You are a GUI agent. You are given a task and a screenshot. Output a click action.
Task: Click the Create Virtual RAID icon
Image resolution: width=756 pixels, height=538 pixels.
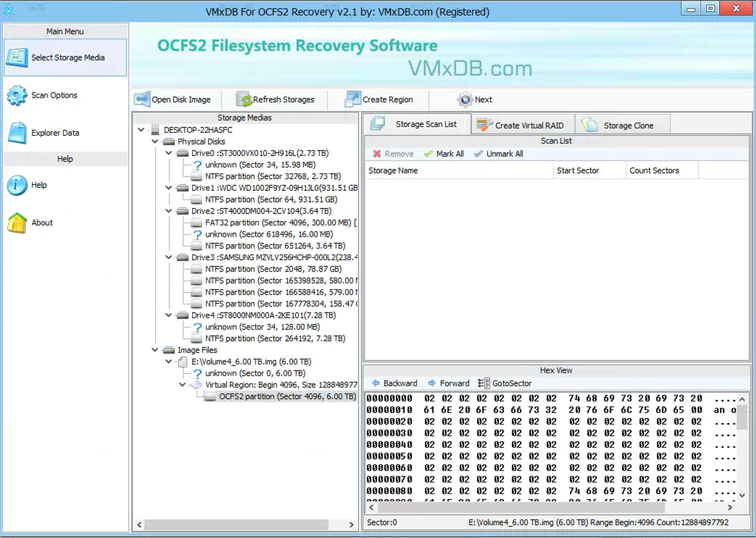[485, 125]
